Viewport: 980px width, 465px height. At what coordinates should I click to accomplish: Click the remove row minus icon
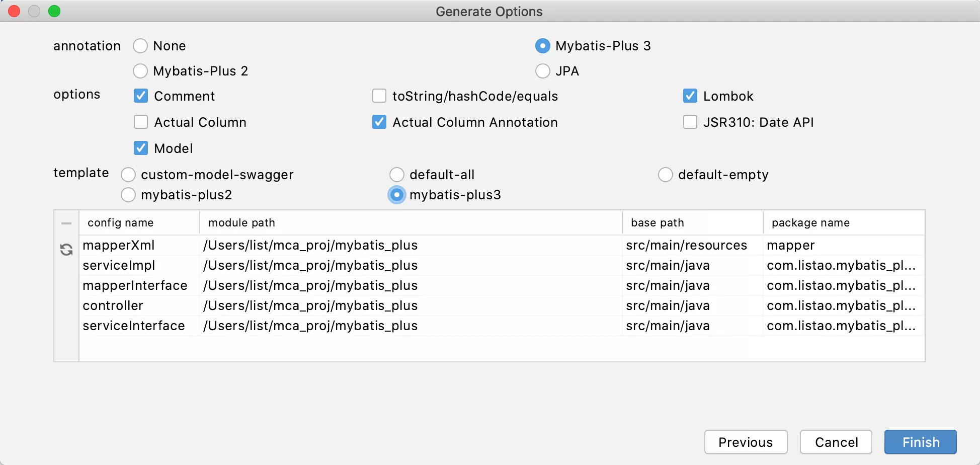66,223
